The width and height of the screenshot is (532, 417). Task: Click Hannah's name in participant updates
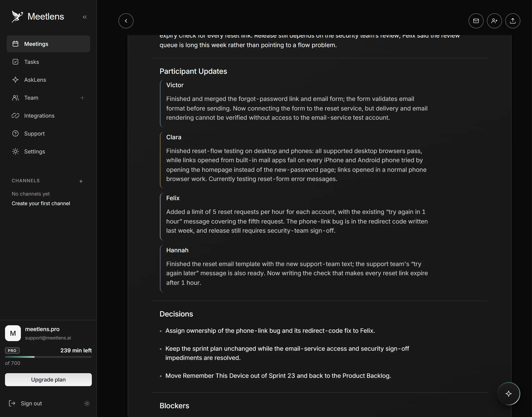point(177,250)
